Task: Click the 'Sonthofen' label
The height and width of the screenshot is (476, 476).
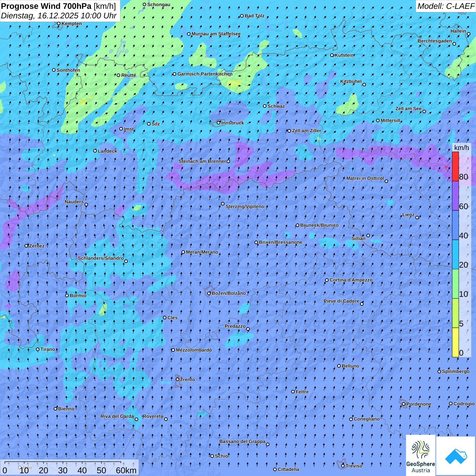Action: coord(68,70)
